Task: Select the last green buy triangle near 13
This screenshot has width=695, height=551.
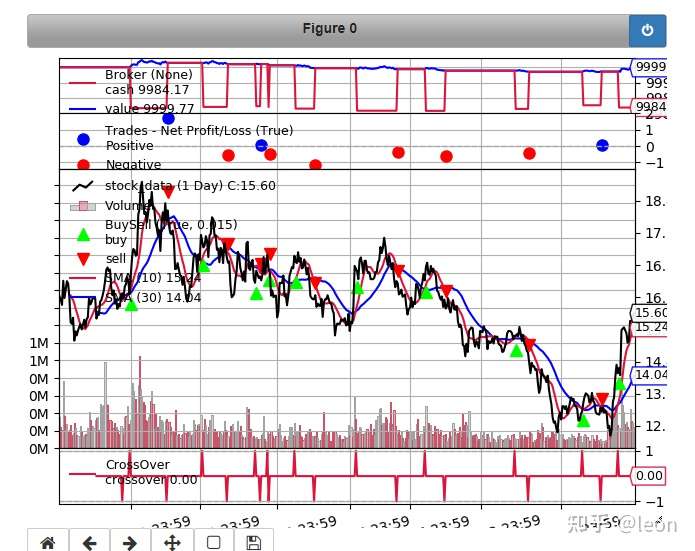Action: pos(620,384)
